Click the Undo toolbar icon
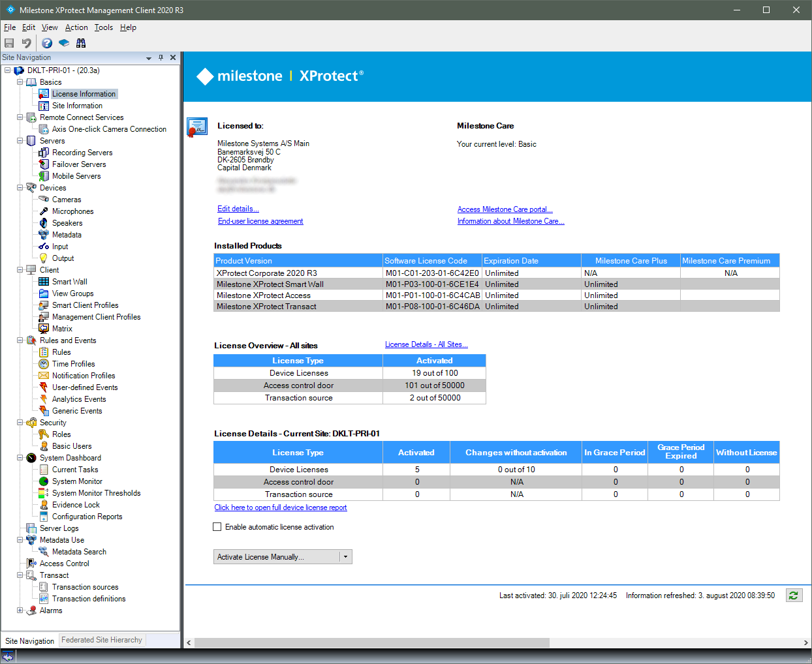The height and width of the screenshot is (664, 812). tap(27, 43)
